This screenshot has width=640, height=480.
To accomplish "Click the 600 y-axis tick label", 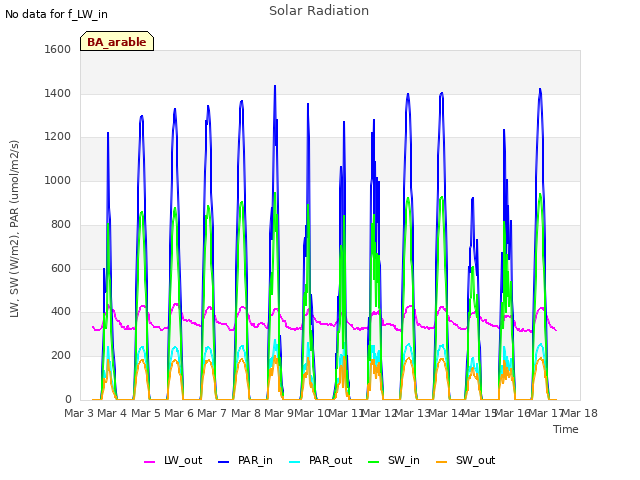I will (x=61, y=269).
